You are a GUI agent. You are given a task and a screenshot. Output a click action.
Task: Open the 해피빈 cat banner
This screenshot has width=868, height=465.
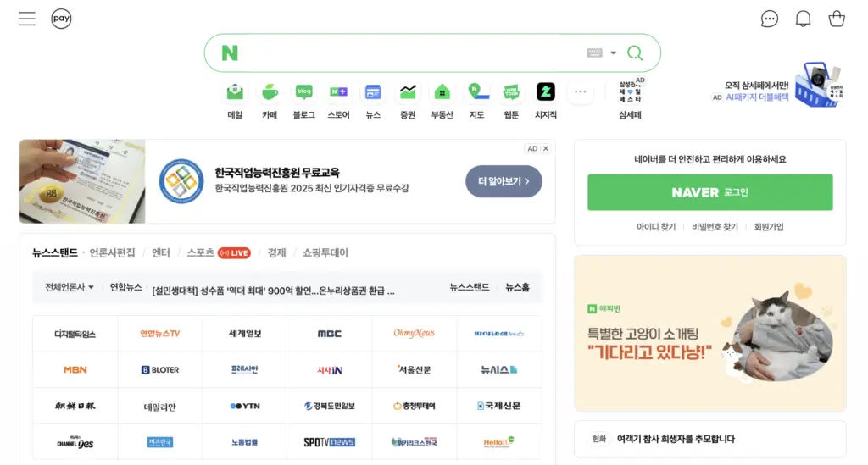point(710,333)
